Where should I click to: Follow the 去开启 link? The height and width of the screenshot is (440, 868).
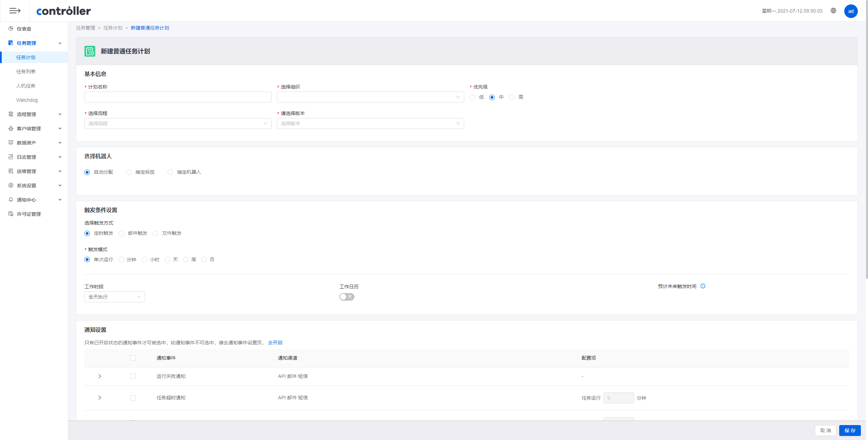[275, 343]
